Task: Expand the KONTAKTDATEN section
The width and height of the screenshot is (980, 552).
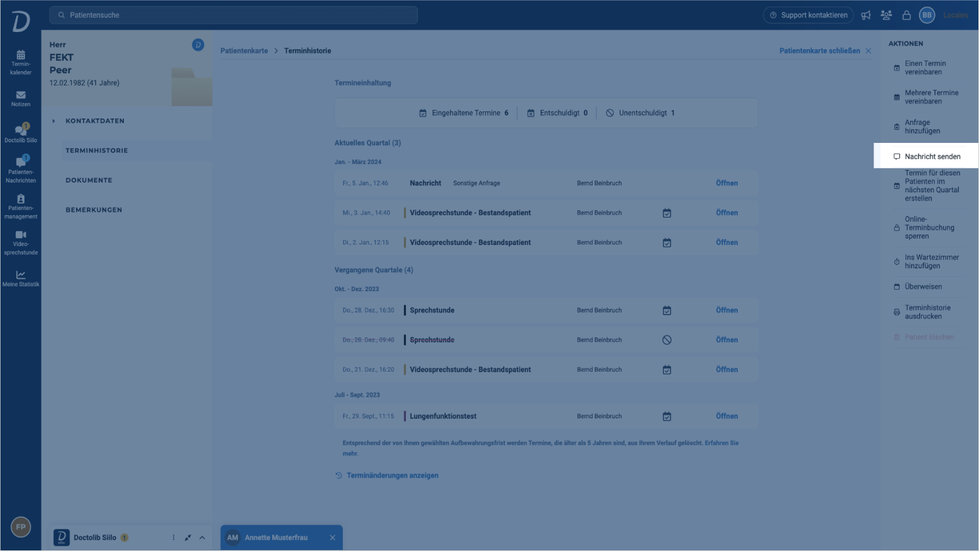Action: coord(95,121)
